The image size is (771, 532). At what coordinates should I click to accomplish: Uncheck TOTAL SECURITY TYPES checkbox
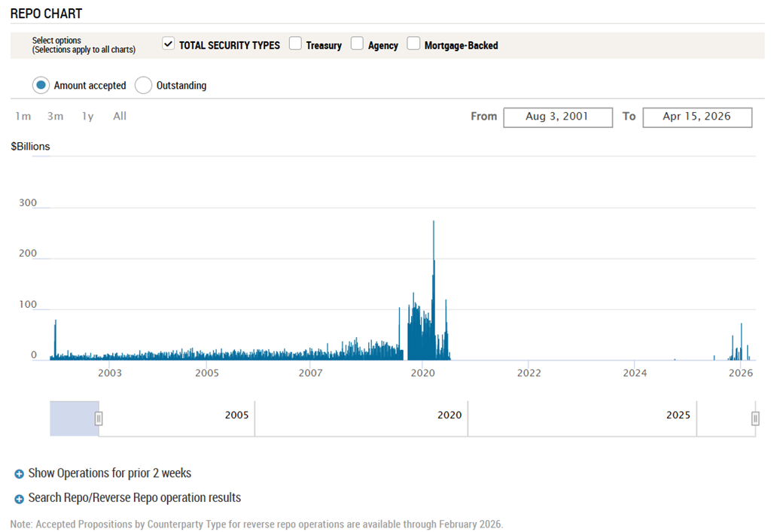[169, 44]
